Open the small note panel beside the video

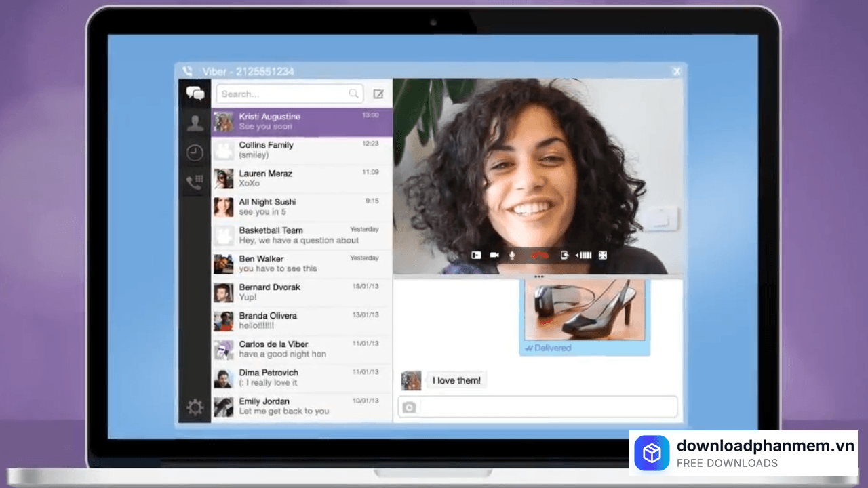point(661,219)
